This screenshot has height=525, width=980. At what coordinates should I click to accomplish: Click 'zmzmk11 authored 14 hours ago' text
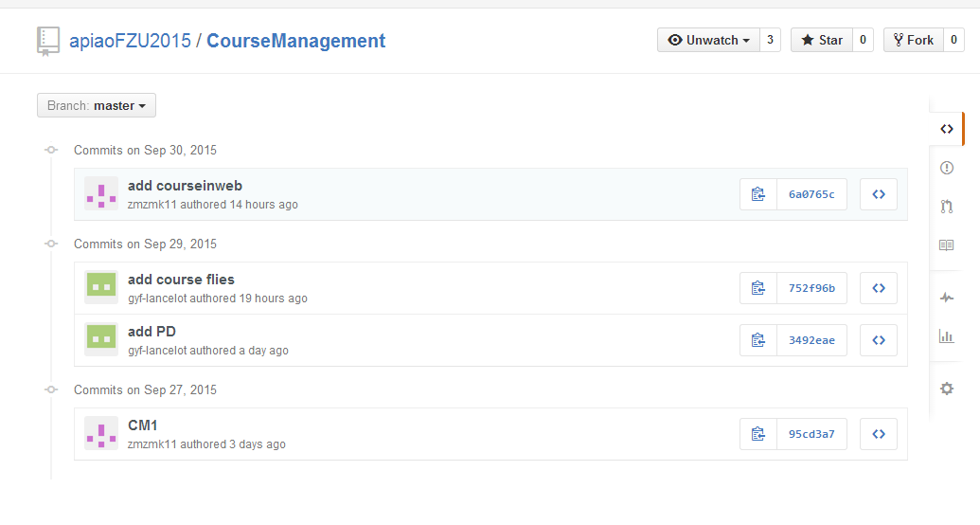tap(212, 205)
